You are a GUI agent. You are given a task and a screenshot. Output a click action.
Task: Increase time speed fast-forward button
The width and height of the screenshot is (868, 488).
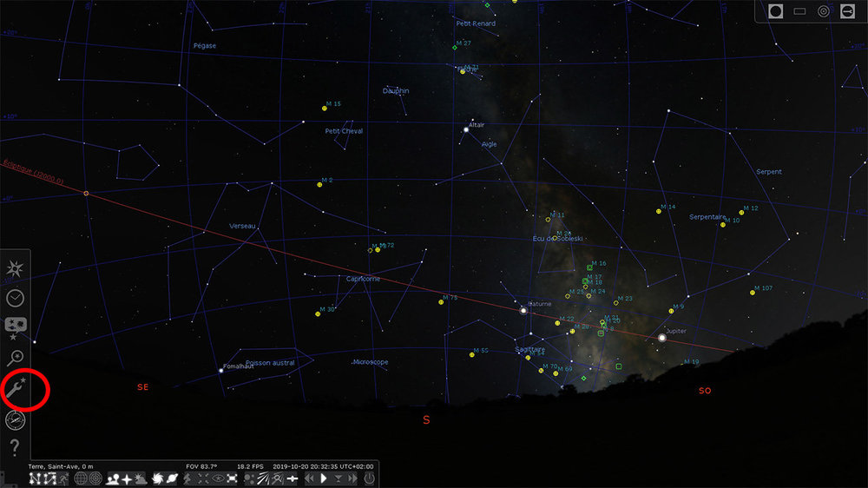click(x=352, y=478)
